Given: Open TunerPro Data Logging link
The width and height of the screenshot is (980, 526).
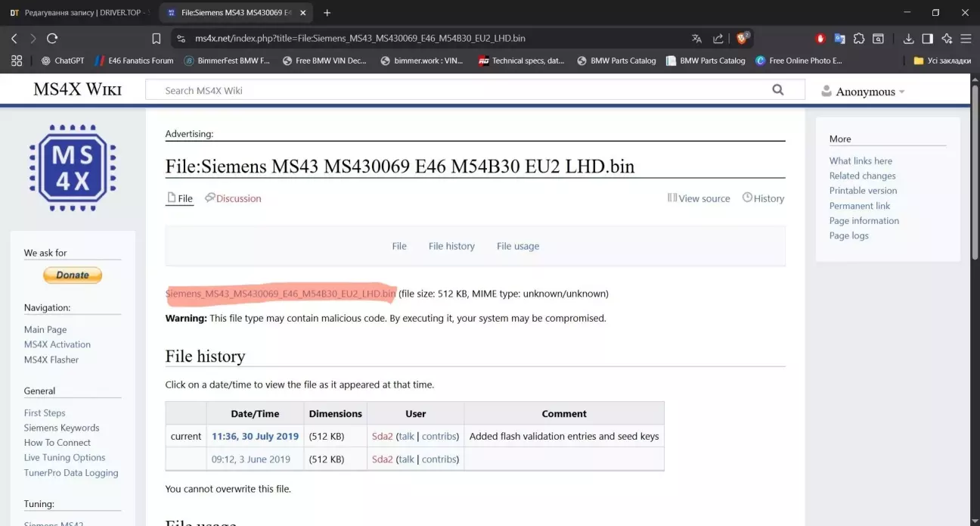Looking at the screenshot, I should tap(71, 473).
